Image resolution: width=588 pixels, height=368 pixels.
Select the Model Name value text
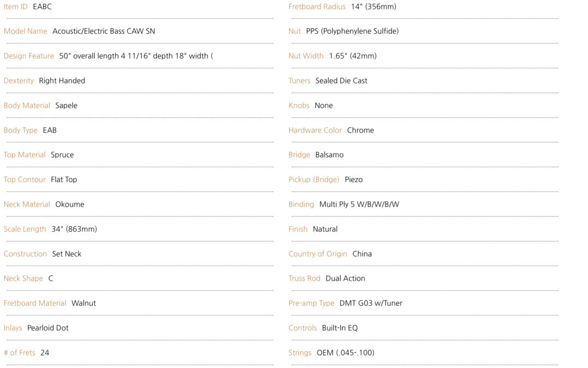coord(103,31)
